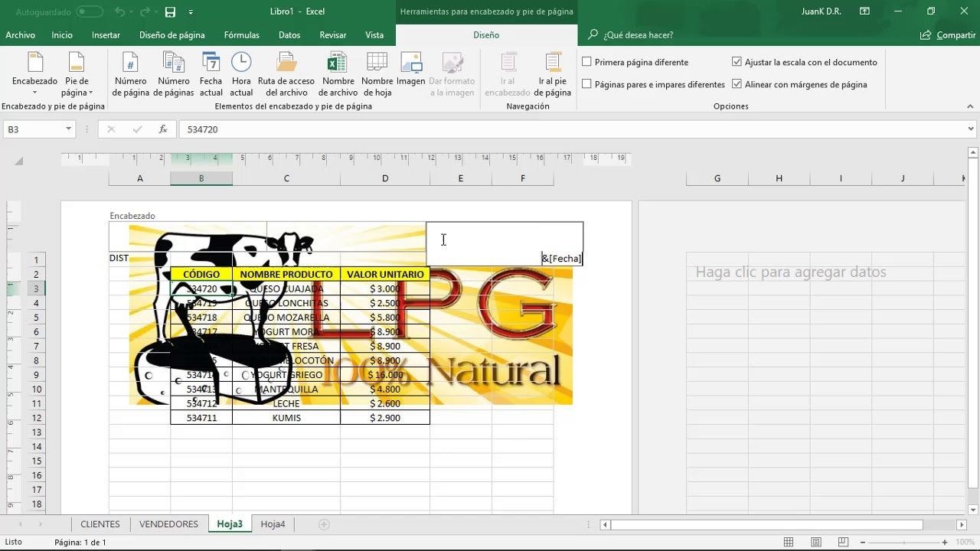The image size is (980, 551).
Task: Insert Fecha actual in header
Action: pos(211,74)
